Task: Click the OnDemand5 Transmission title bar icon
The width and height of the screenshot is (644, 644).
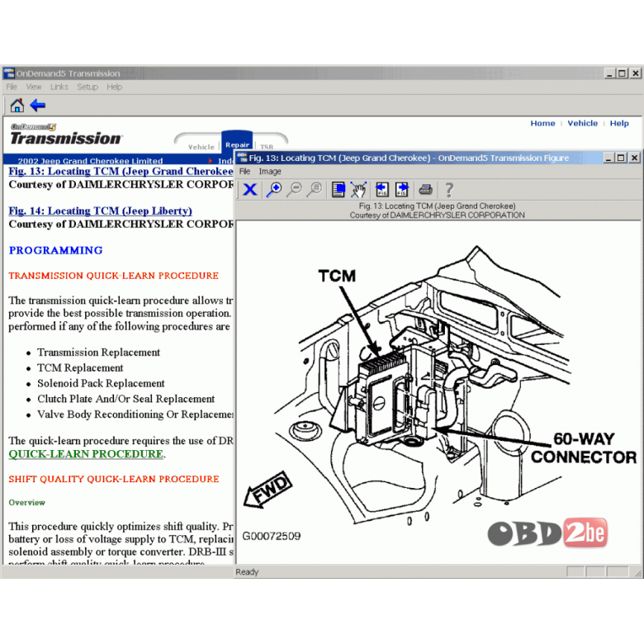Action: click(8, 73)
